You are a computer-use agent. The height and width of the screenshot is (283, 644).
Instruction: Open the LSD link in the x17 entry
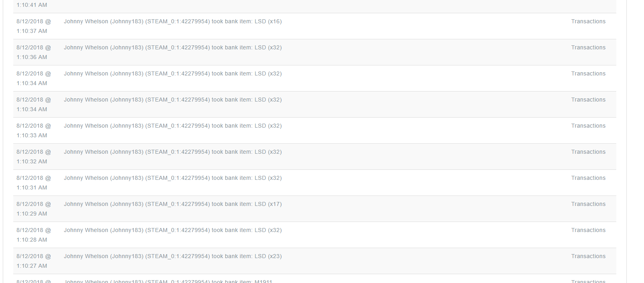tap(260, 204)
